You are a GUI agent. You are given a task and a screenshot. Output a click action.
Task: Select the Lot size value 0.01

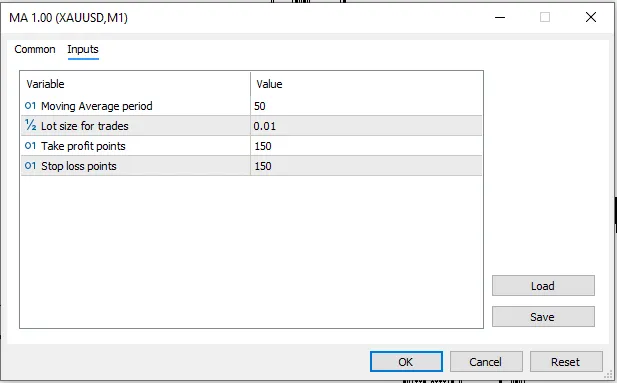coord(265,126)
